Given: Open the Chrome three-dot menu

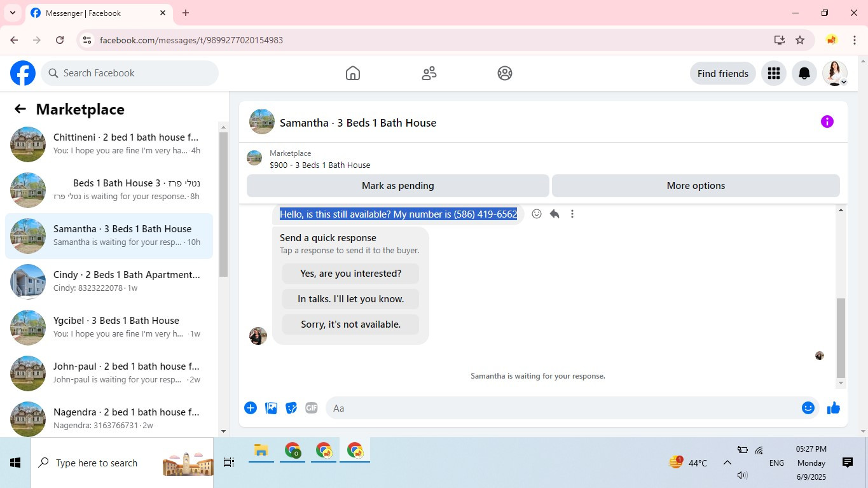Looking at the screenshot, I should (x=855, y=40).
